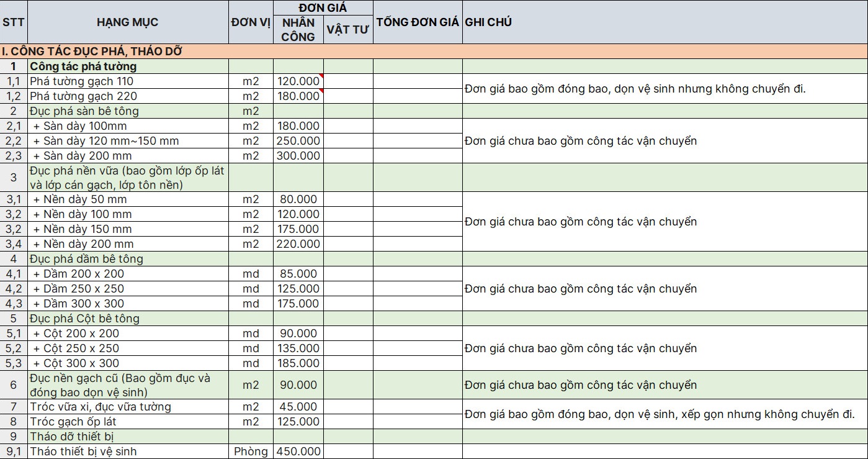Select the 220.000 labor price cell
Viewport: 868px width, 459px height.
point(298,244)
